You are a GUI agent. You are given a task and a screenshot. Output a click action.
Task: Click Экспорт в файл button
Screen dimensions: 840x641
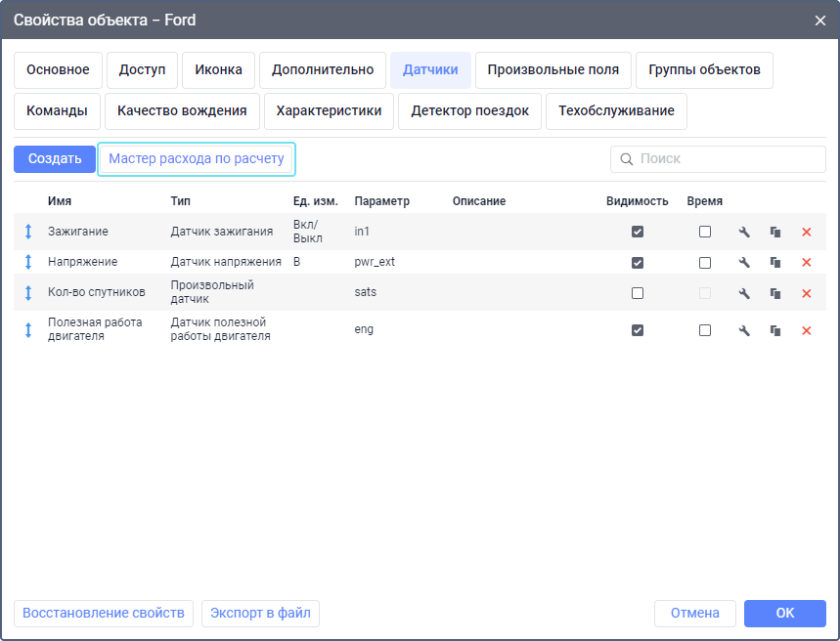click(260, 614)
